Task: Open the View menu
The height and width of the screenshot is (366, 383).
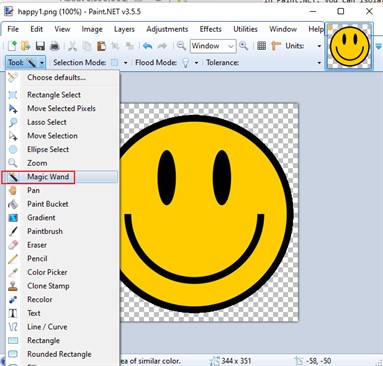Action: [x=62, y=29]
